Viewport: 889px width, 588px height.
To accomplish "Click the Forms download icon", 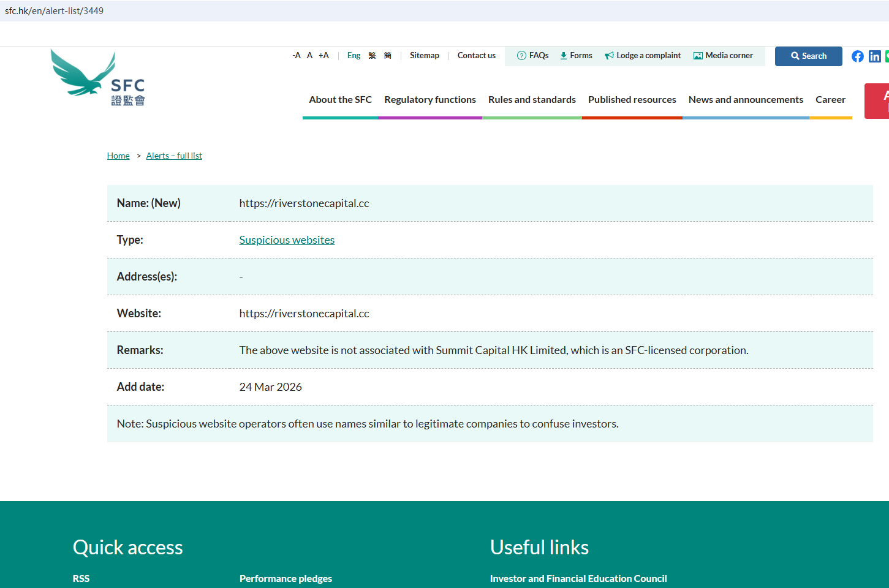I will (563, 56).
